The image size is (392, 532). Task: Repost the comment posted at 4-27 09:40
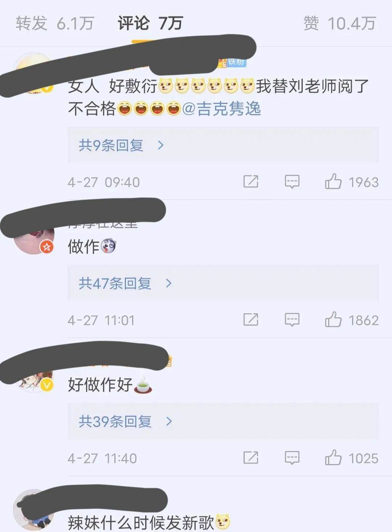(251, 181)
